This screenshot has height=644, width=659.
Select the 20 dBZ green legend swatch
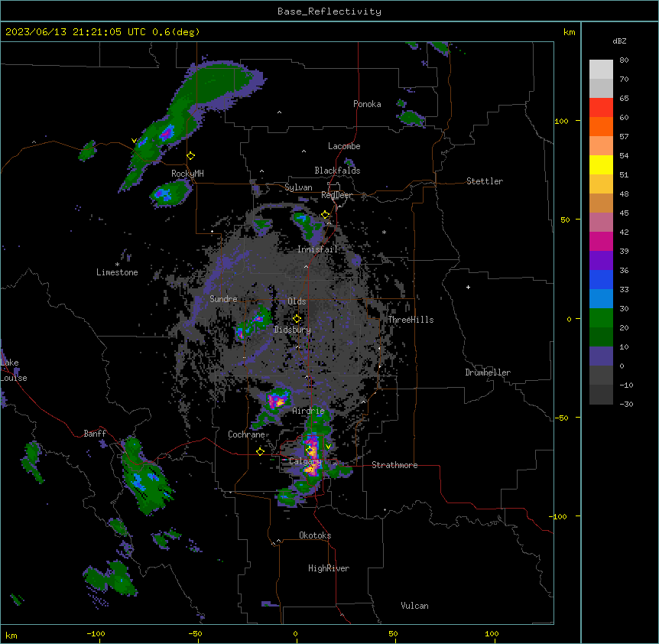coord(601,318)
